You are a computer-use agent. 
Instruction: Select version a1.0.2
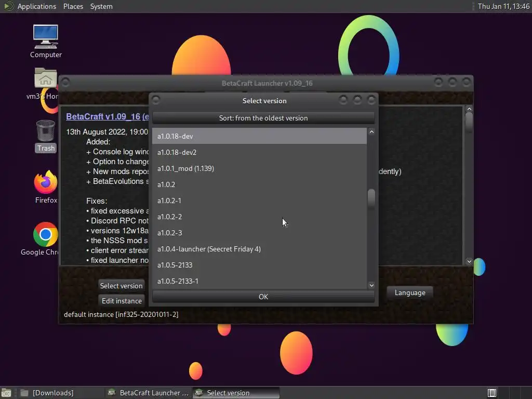[x=259, y=184]
